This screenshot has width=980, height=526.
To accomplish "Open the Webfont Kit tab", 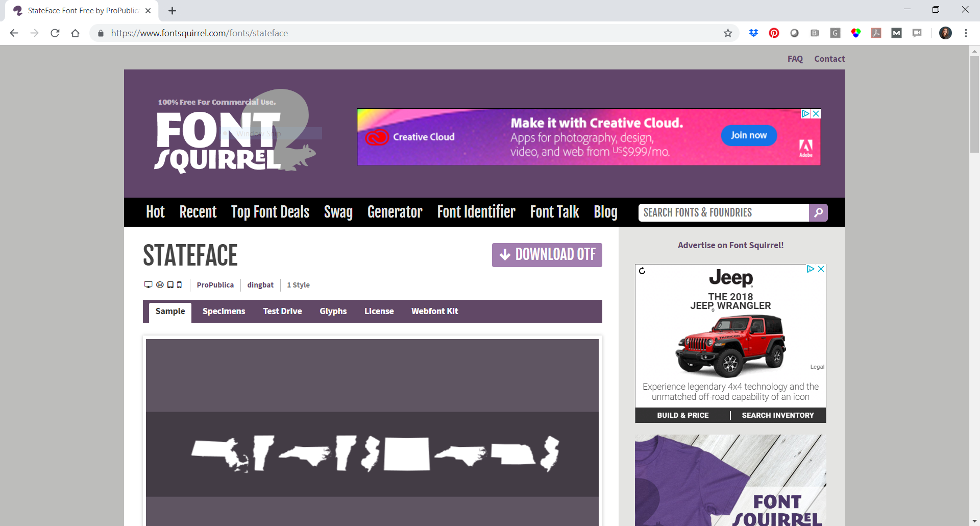I will (x=435, y=311).
